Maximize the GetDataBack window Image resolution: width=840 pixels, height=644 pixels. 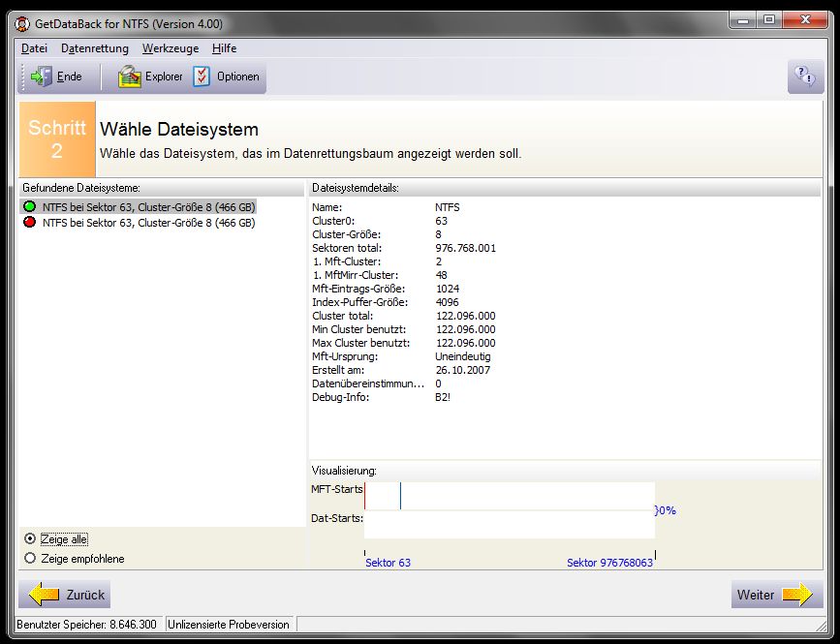pyautogui.click(x=769, y=20)
